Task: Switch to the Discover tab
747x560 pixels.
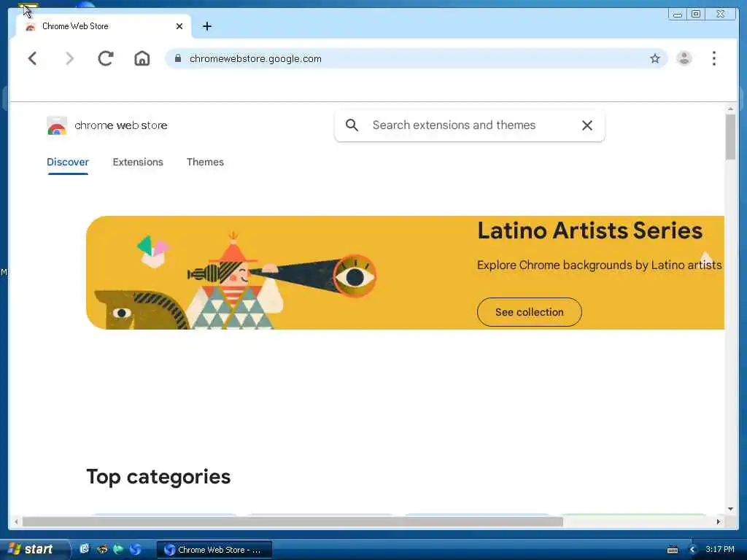Action: [x=68, y=162]
